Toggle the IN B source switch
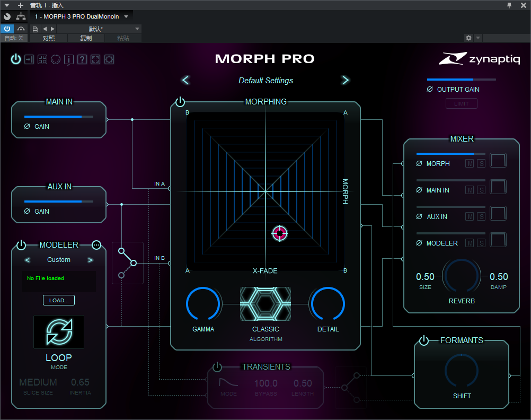This screenshot has width=531, height=420. point(128,263)
